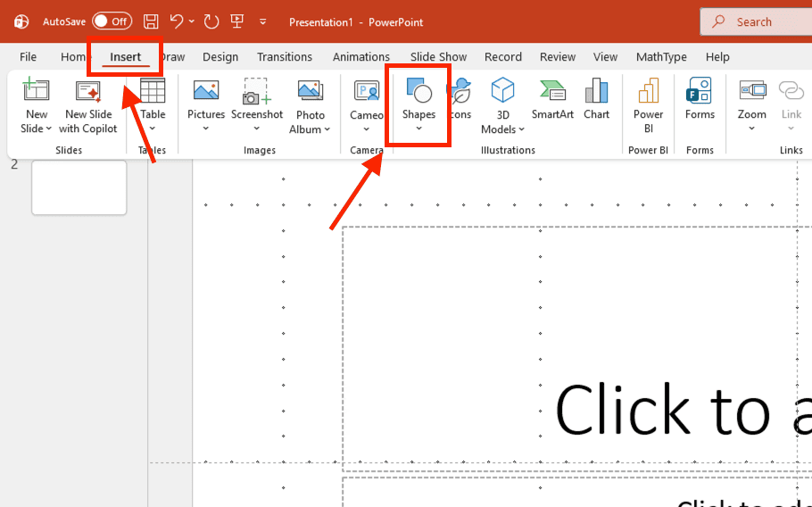Click the Power BI icon

click(648, 91)
